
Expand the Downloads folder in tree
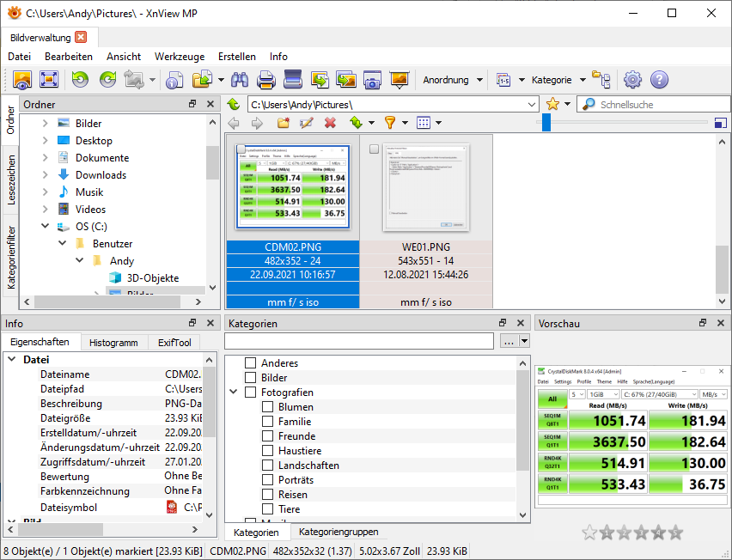(46, 175)
